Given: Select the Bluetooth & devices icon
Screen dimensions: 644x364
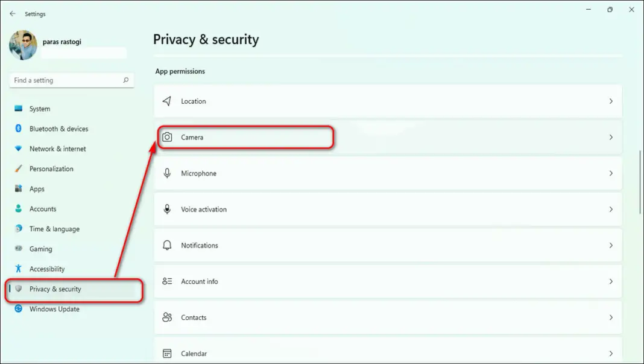Looking at the screenshot, I should point(19,129).
